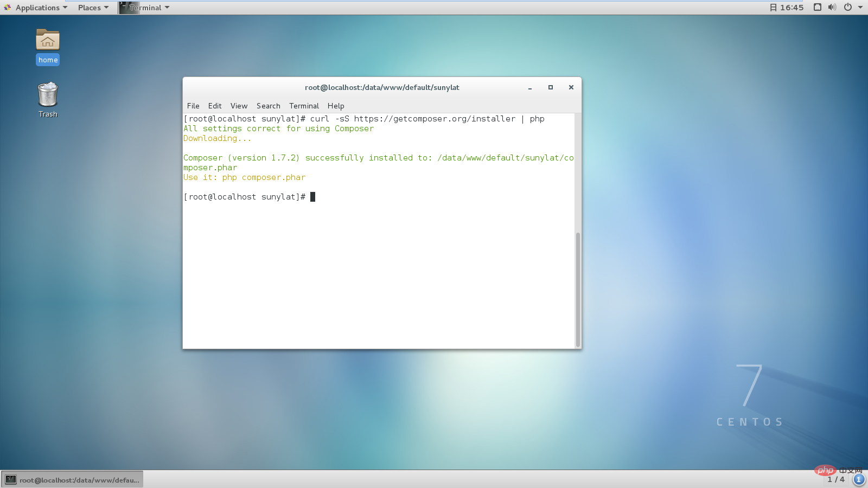
Task: Open the Help menu in terminal
Action: pos(336,106)
